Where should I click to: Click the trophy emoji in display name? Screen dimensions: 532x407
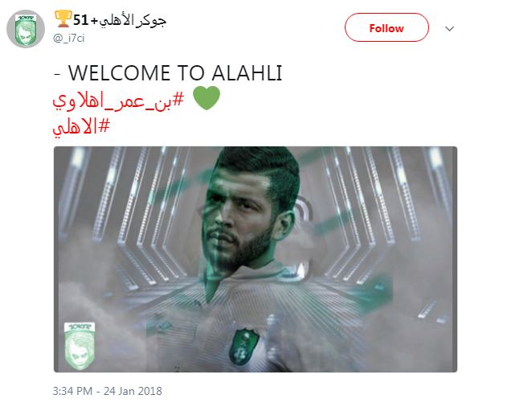(x=63, y=19)
